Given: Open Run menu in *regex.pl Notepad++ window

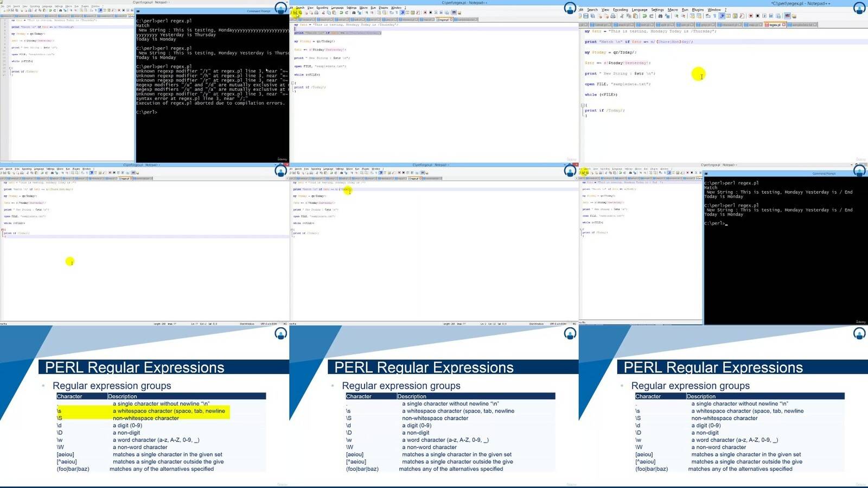Looking at the screenshot, I should pos(685,10).
